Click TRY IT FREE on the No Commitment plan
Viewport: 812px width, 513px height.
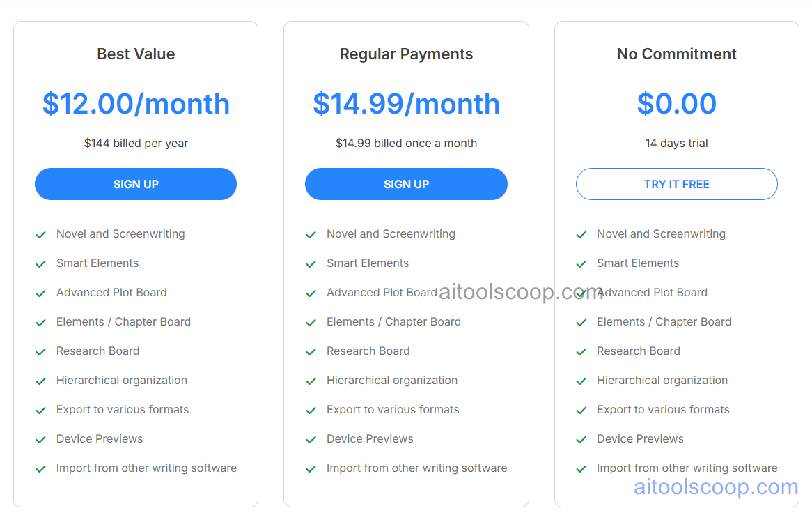(x=676, y=184)
